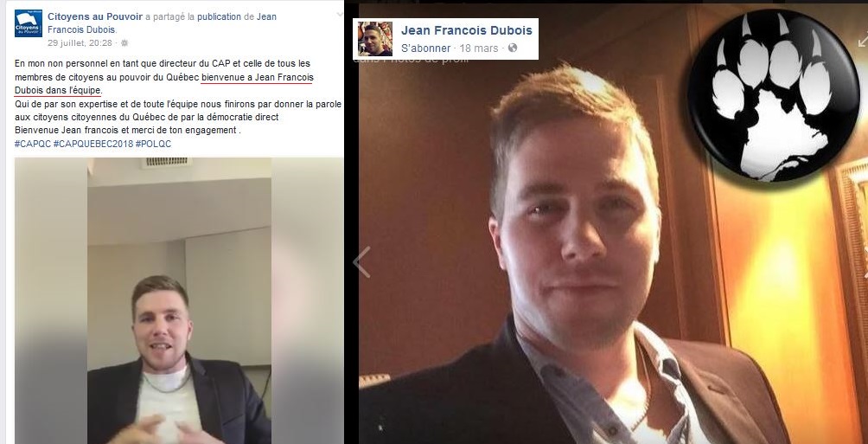868x444 pixels.
Task: Click Jean Francois Dubois name above photo
Action: pyautogui.click(x=467, y=30)
